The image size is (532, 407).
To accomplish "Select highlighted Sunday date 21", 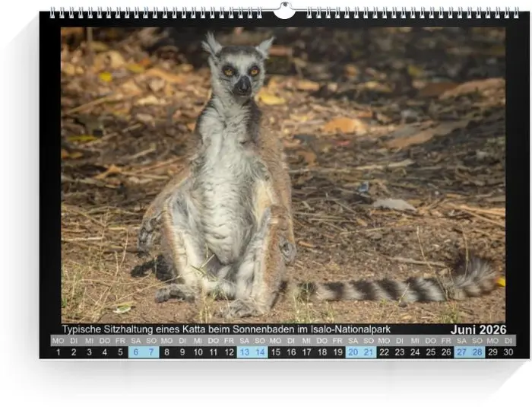I will [x=369, y=352].
